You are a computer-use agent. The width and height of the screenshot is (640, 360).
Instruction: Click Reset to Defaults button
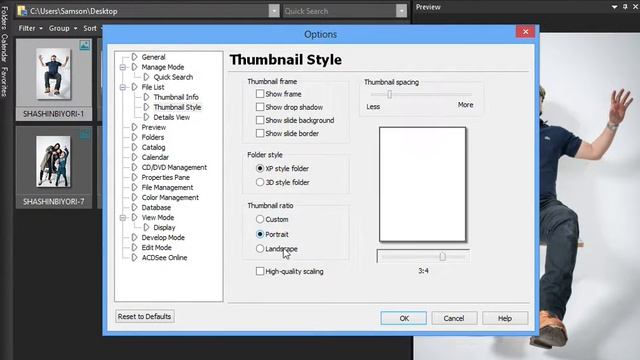144,316
